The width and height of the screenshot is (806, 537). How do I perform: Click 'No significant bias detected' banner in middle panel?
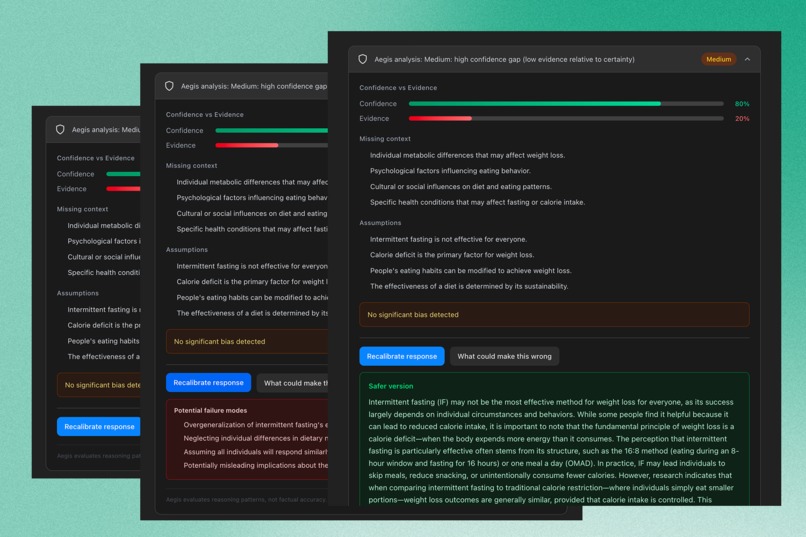coord(247,341)
